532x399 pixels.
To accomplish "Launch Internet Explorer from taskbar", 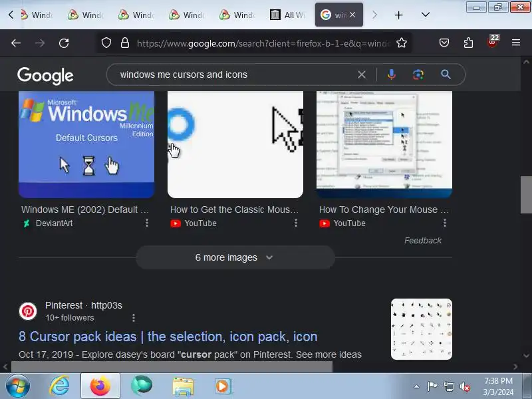I will 59,386.
